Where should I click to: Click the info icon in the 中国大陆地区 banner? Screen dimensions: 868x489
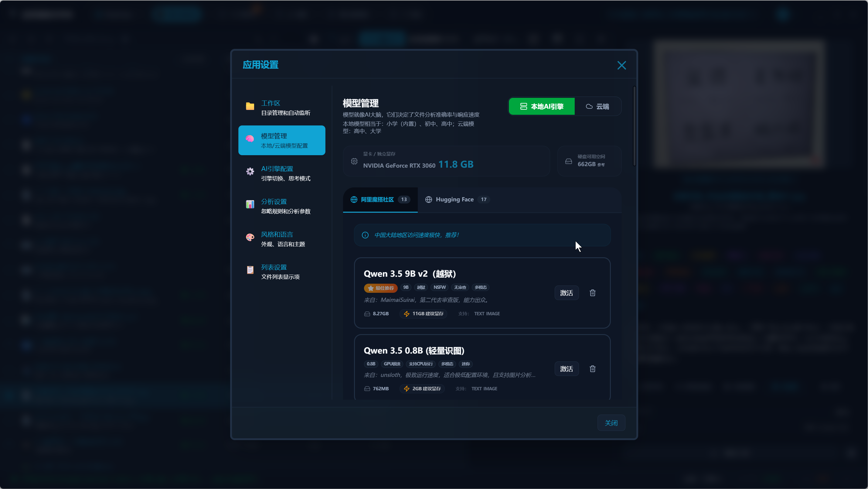365,235
